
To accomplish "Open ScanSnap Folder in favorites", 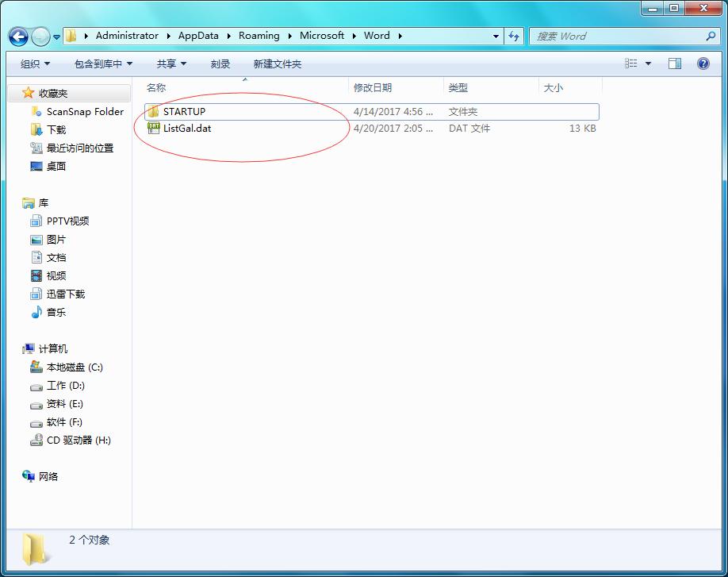I will coord(85,112).
